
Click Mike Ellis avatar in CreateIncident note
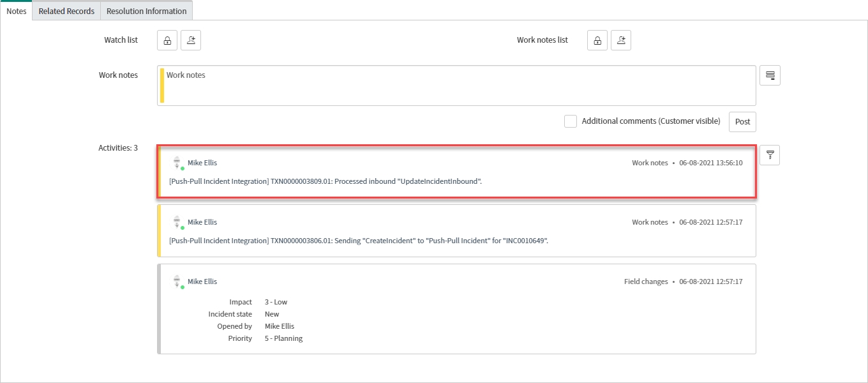coord(177,223)
